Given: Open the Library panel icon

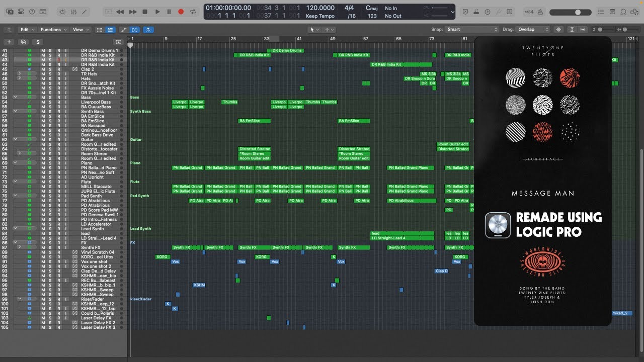Looking at the screenshot, I should 10,12.
